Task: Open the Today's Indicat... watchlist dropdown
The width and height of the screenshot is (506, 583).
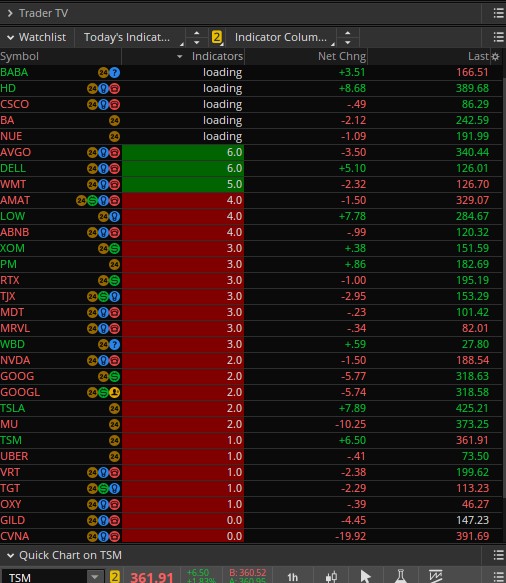Action: point(130,37)
